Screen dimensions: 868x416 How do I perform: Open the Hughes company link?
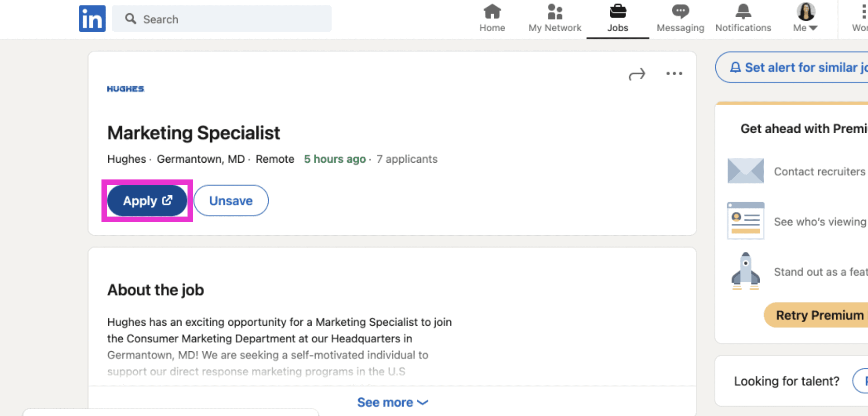tap(126, 159)
